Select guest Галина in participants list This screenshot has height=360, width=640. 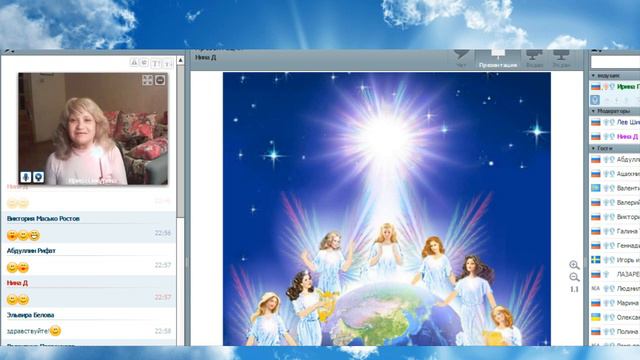[x=615, y=231]
